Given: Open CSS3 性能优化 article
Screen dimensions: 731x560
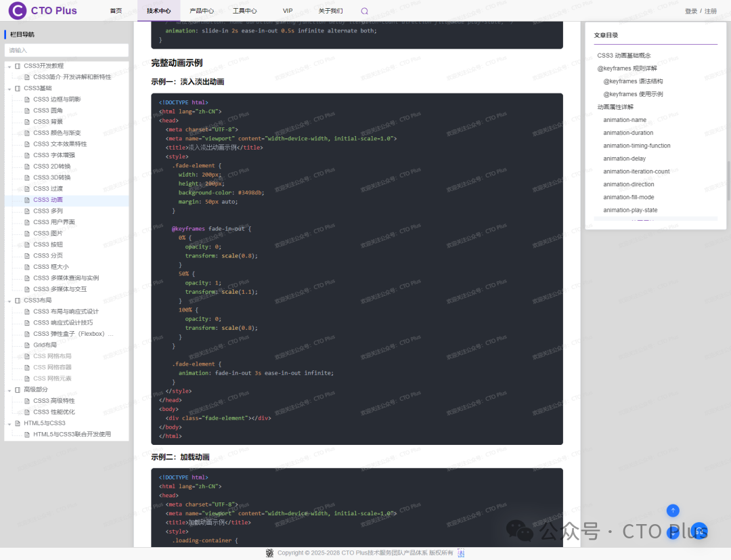Looking at the screenshot, I should pos(53,412).
